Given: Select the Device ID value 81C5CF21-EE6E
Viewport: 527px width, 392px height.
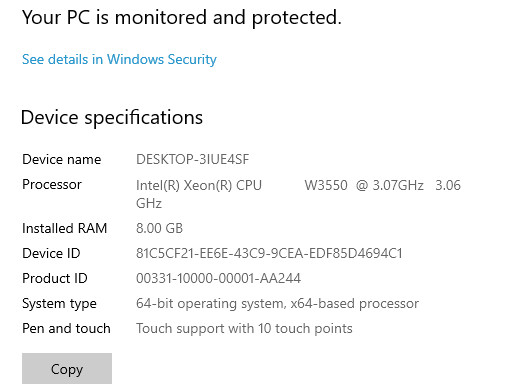Looking at the screenshot, I should [x=269, y=253].
